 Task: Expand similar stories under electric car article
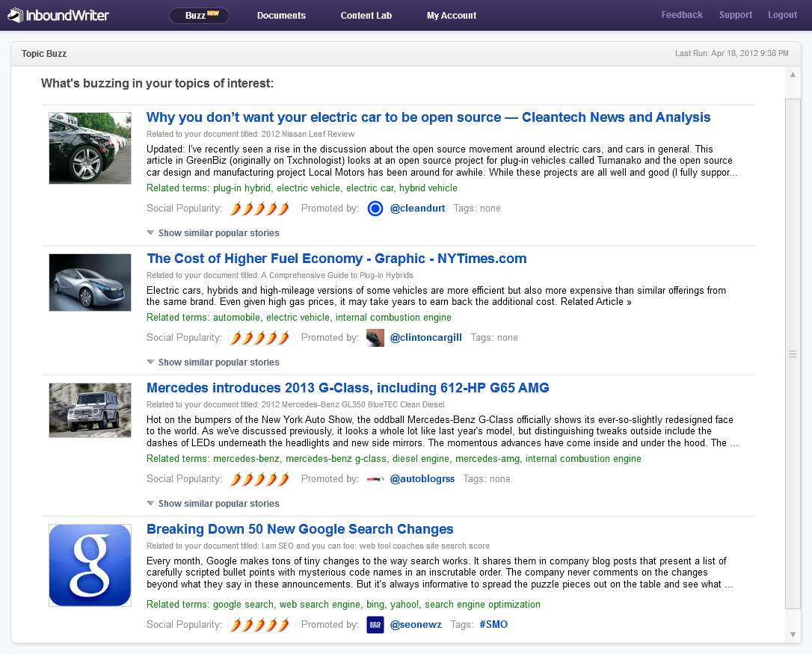click(213, 233)
